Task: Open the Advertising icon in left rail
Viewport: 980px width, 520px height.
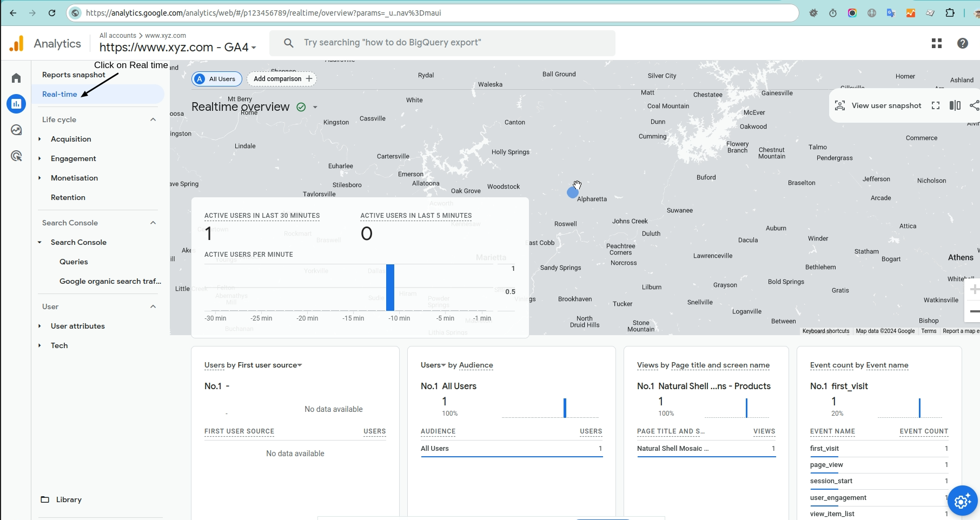Action: (x=16, y=156)
